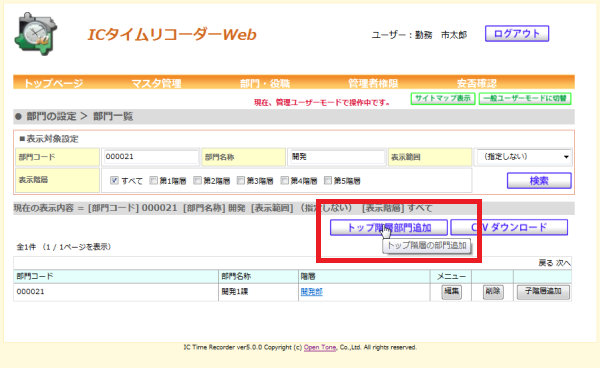Open the Open Tone footer link
Screen dimensions: 600x368
320,347
